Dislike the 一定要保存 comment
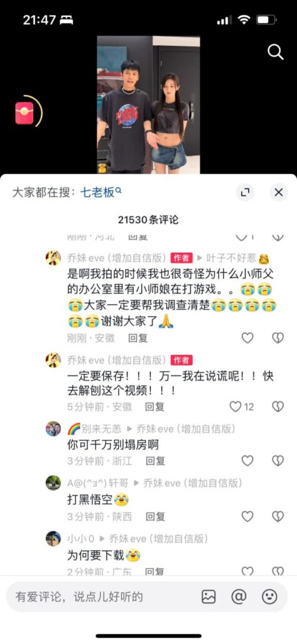Screen dimensions: 297x644 pos(278,407)
